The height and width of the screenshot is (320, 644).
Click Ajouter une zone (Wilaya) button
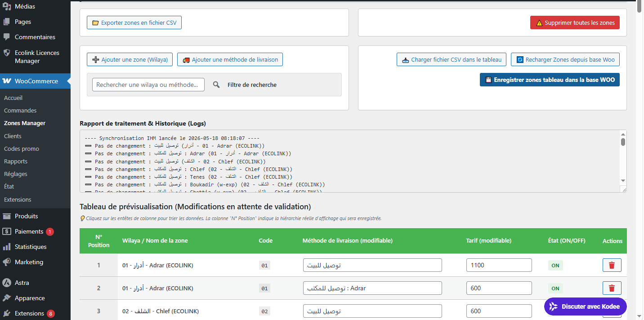click(x=130, y=59)
